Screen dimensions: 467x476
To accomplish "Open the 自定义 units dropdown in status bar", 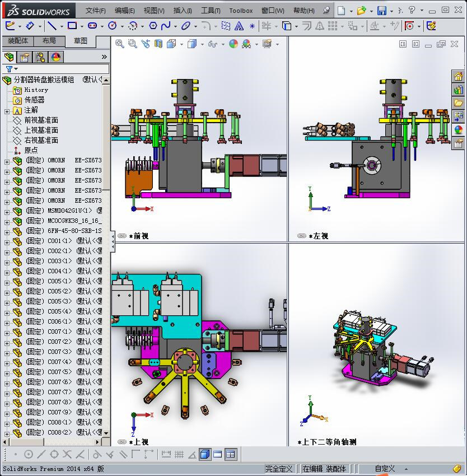I will [407, 469].
